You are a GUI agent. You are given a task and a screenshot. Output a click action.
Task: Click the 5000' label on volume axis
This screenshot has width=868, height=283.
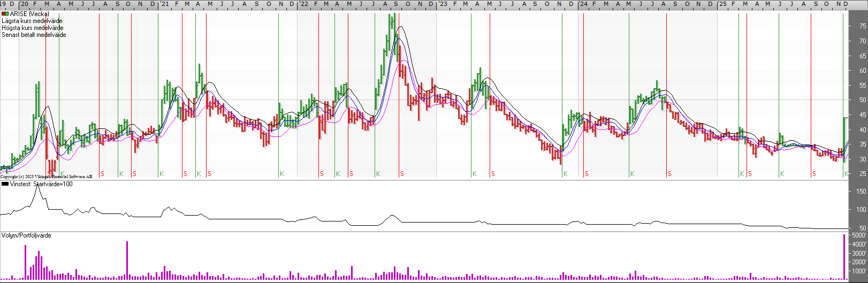coord(859,235)
